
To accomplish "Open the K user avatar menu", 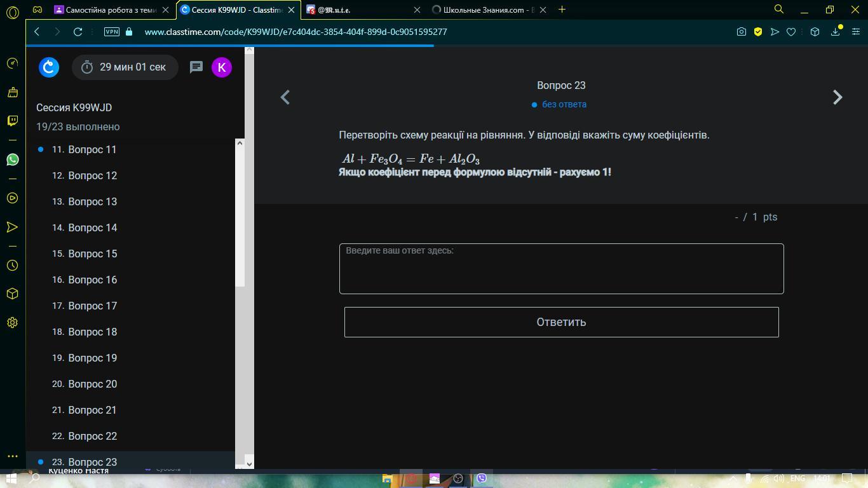I will (221, 67).
